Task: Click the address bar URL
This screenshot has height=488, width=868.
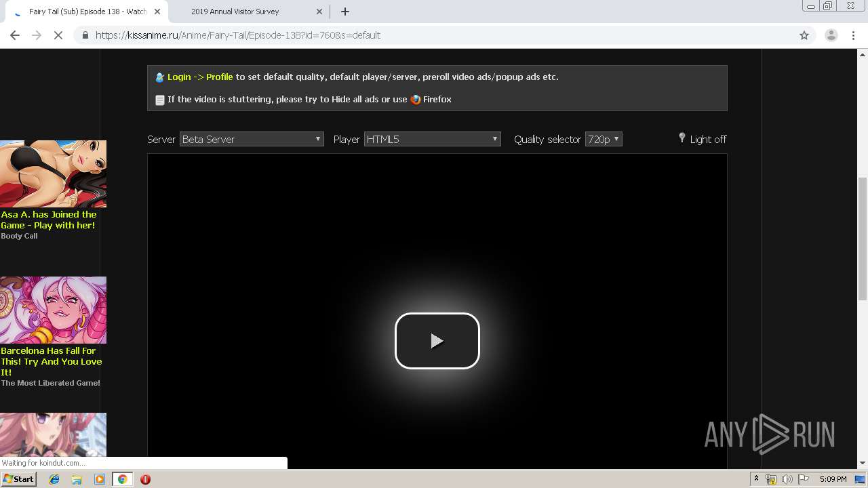Action: click(x=238, y=35)
